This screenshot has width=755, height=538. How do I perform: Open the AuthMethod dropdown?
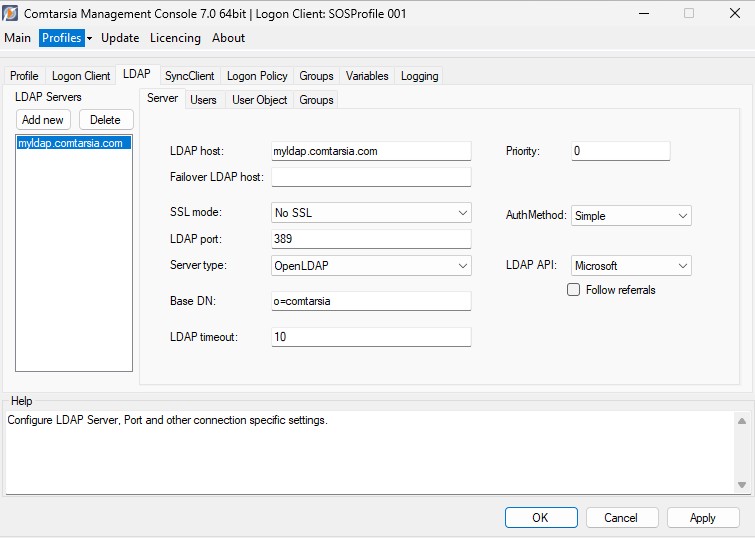[631, 216]
